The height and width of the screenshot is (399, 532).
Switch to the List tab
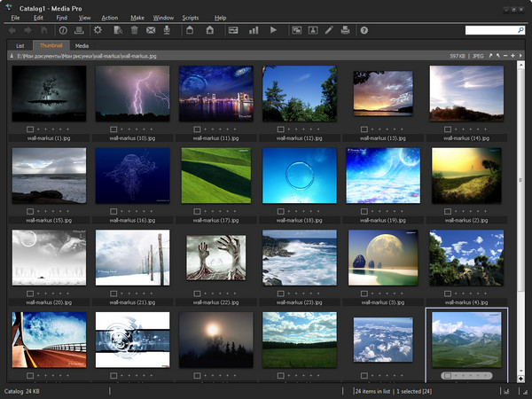point(20,44)
